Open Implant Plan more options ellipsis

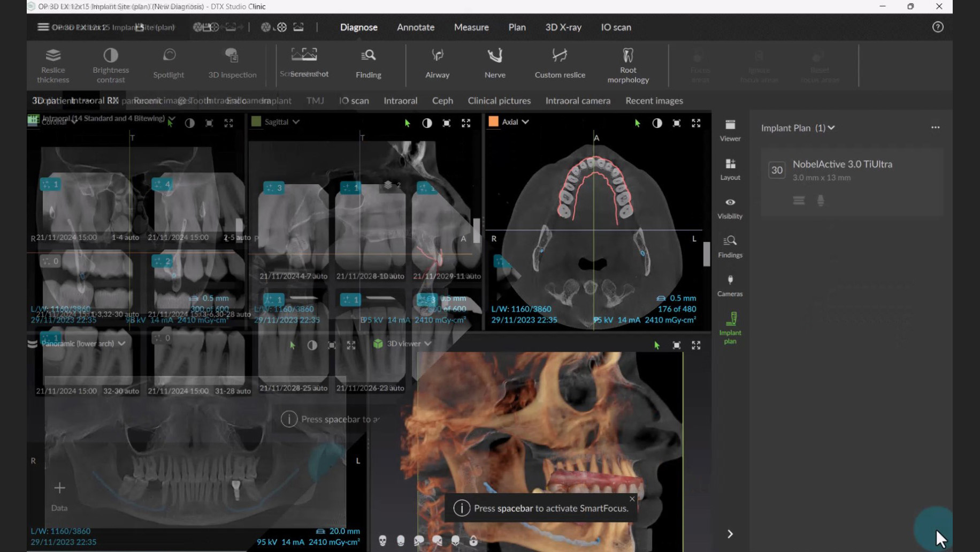tap(935, 127)
